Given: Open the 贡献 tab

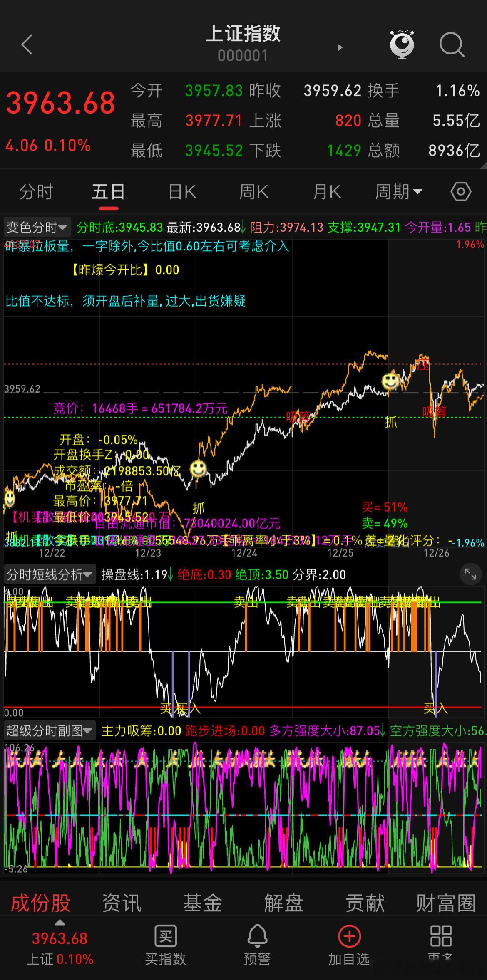Looking at the screenshot, I should coord(365,903).
